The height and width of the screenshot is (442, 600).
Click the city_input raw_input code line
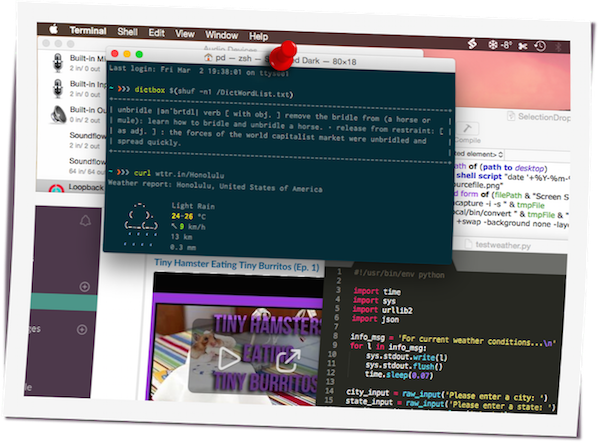[x=447, y=395]
